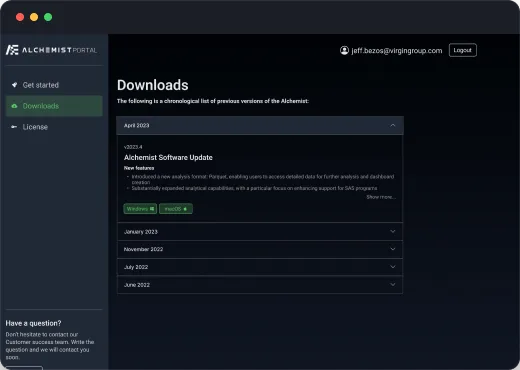This screenshot has height=370, width=520.
Task: Expand the July 2022 chevron
Action: click(393, 267)
